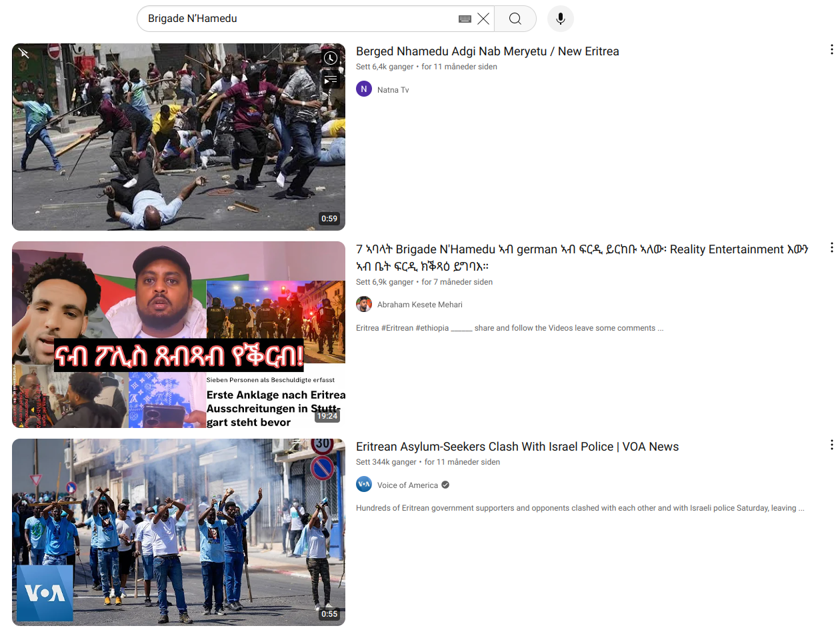Open the Berged Nhamedu Adgi Nab Meryetu title
The height and width of the screenshot is (634, 840).
pyautogui.click(x=487, y=51)
